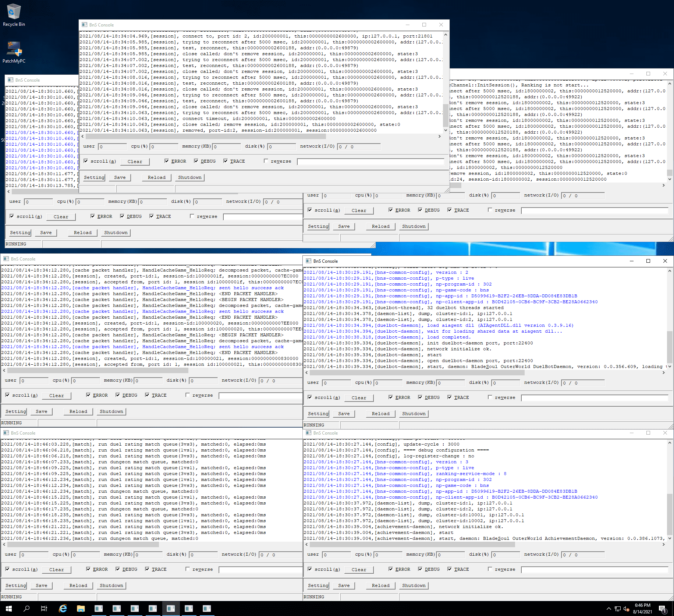
Task: Focus filter text field in achievement-daemon console
Action: coord(595,570)
